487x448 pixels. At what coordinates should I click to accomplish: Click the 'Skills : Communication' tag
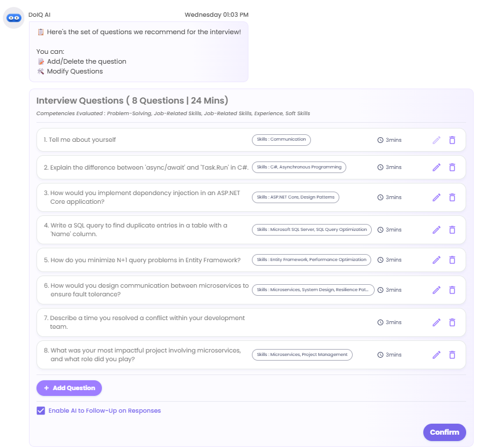pyautogui.click(x=281, y=139)
